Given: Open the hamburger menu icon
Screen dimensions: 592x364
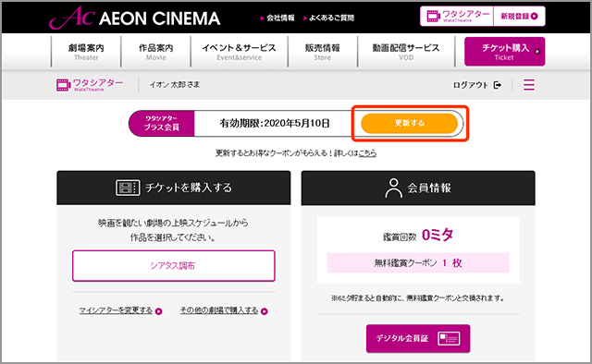Looking at the screenshot, I should [x=528, y=85].
